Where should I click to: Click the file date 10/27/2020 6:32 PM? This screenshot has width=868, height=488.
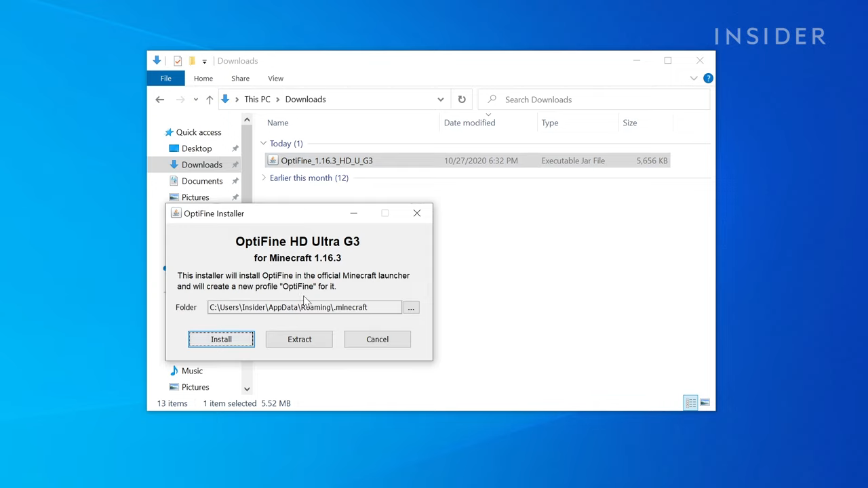[481, 161]
